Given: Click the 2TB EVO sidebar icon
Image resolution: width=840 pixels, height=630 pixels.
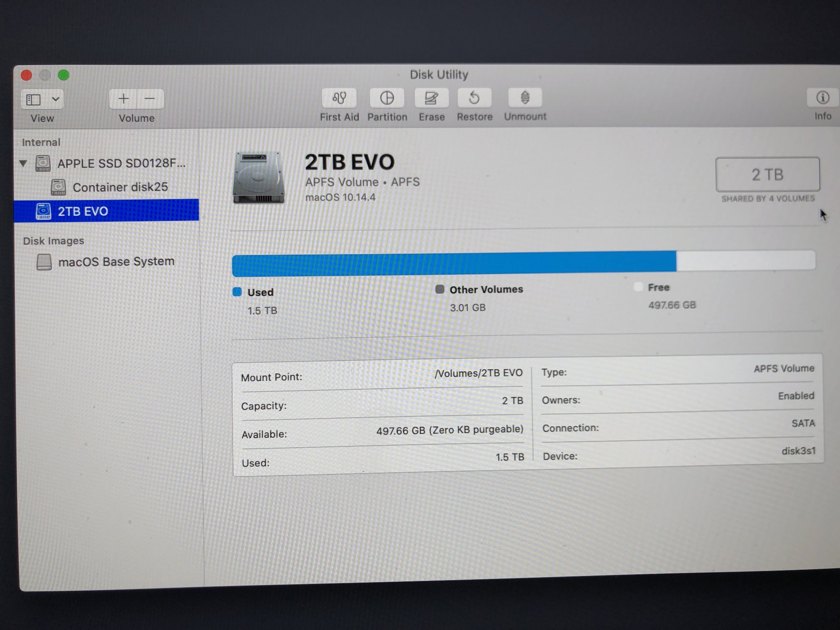Looking at the screenshot, I should point(43,211).
